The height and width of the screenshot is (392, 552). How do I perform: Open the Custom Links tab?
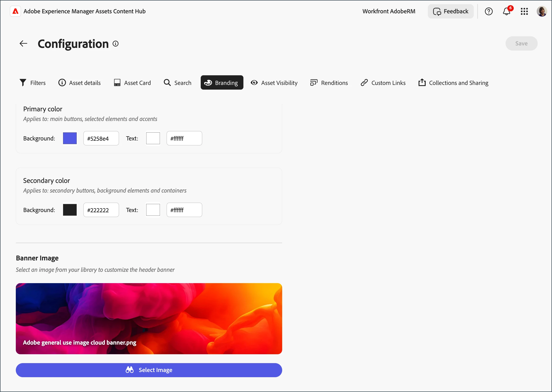click(x=383, y=83)
